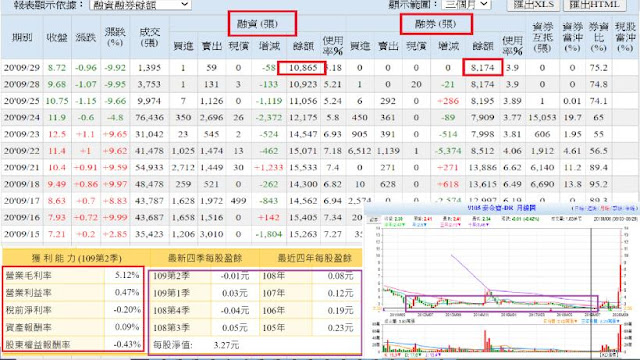This screenshot has width=640, height=360.
Task: Click the 收盤 column header
Action: 57,37
